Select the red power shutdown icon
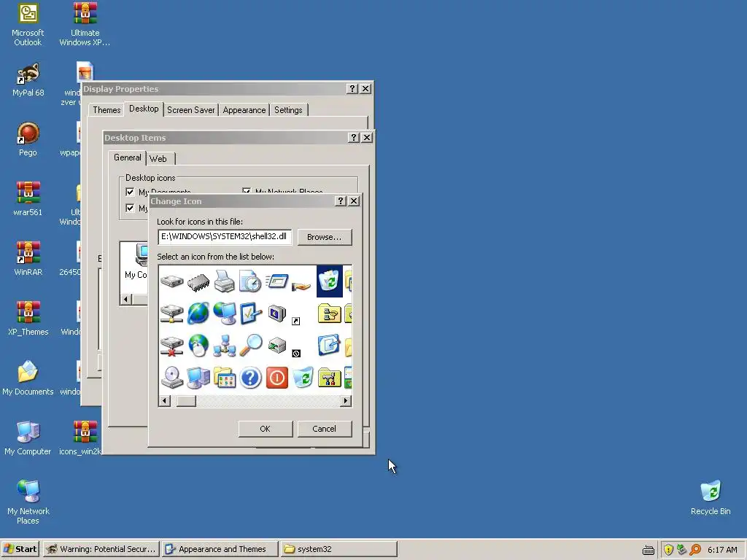747x560 pixels. (276, 378)
